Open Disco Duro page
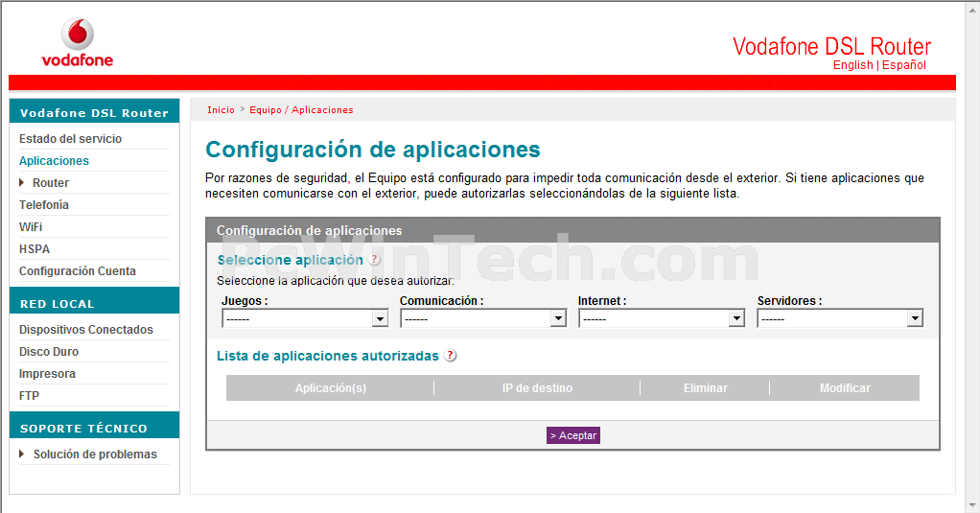Viewport: 980px width, 513px height. click(x=49, y=352)
